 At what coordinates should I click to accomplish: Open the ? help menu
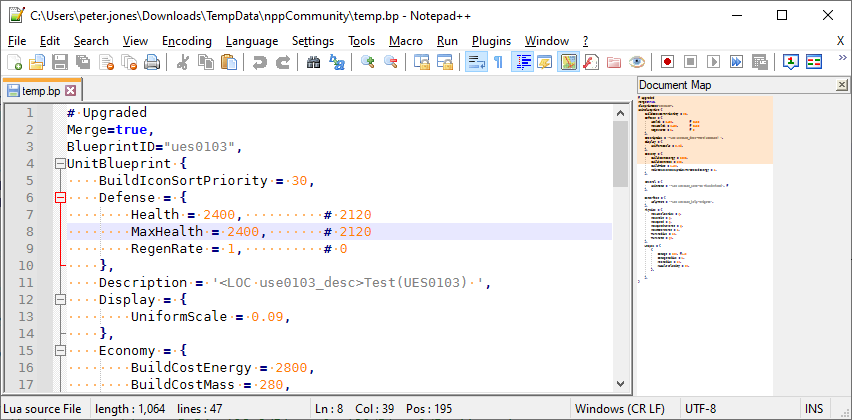585,41
